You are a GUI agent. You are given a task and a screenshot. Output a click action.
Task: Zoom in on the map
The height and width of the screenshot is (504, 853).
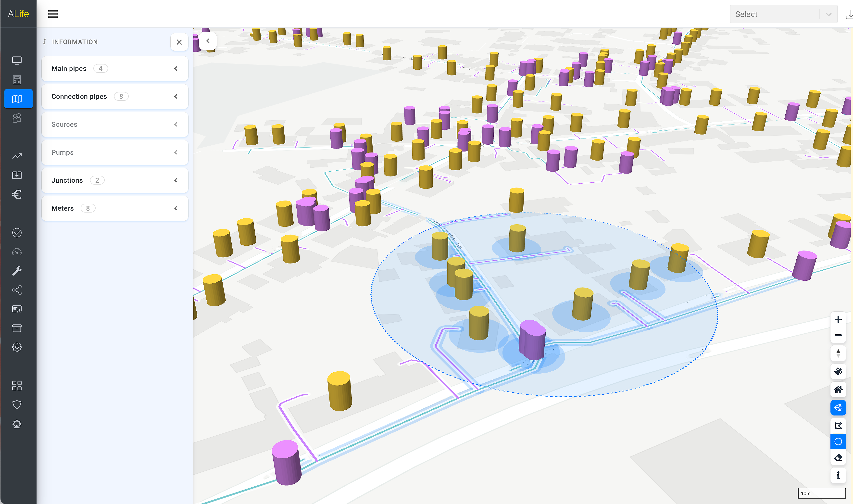(838, 319)
